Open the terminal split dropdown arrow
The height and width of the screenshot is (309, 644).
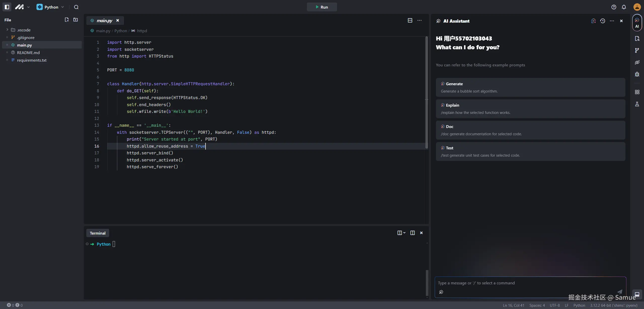point(404,233)
